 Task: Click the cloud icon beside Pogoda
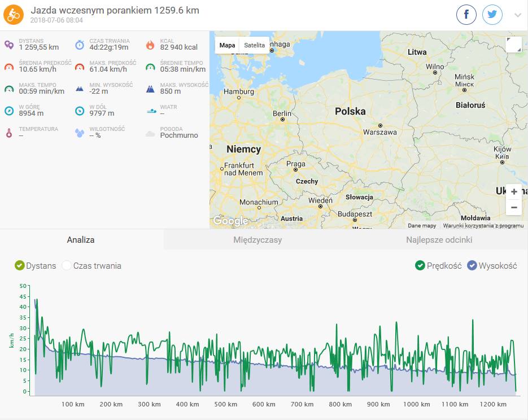click(150, 134)
